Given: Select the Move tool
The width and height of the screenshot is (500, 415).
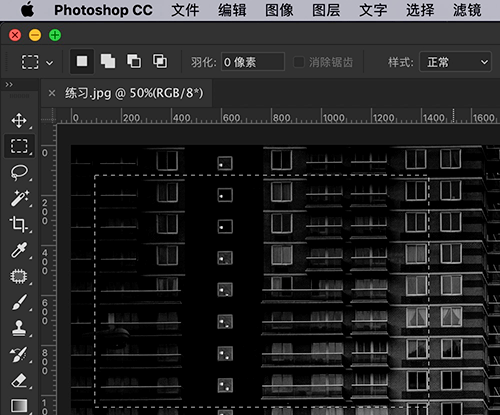Looking at the screenshot, I should point(19,120).
